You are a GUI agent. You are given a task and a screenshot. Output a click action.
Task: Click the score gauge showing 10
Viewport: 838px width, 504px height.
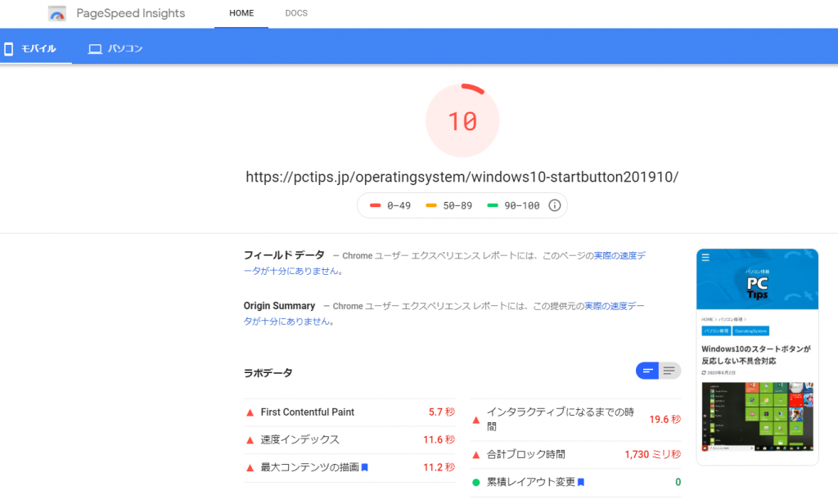pyautogui.click(x=462, y=120)
